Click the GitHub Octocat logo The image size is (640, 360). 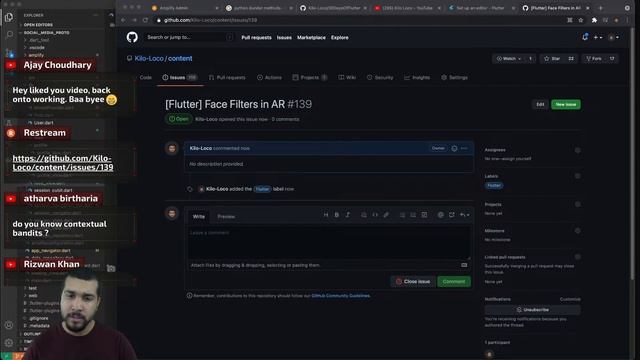(x=132, y=37)
